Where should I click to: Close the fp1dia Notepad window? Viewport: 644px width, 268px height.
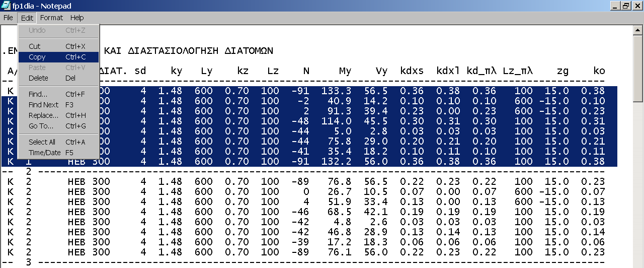(636, 6)
